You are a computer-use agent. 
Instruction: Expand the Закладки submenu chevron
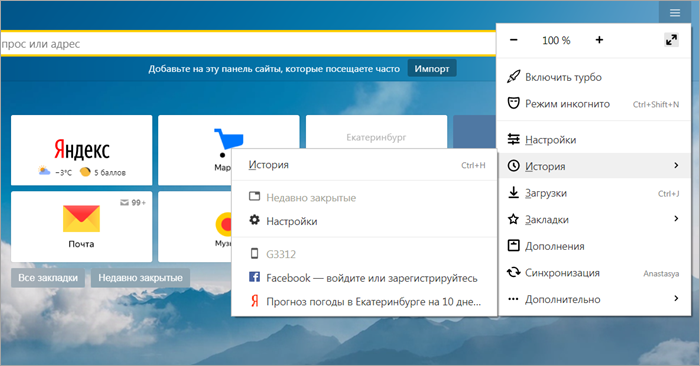[x=676, y=219]
